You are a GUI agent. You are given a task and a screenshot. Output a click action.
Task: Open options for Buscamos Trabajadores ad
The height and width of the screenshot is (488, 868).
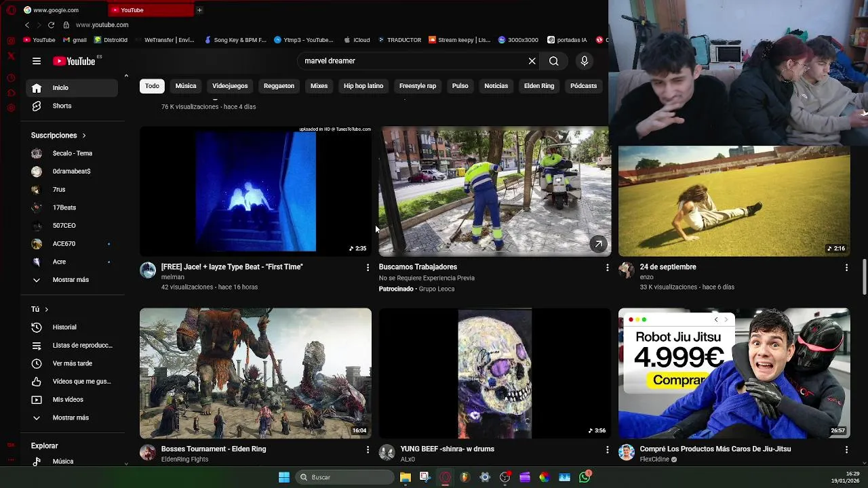tap(607, 268)
